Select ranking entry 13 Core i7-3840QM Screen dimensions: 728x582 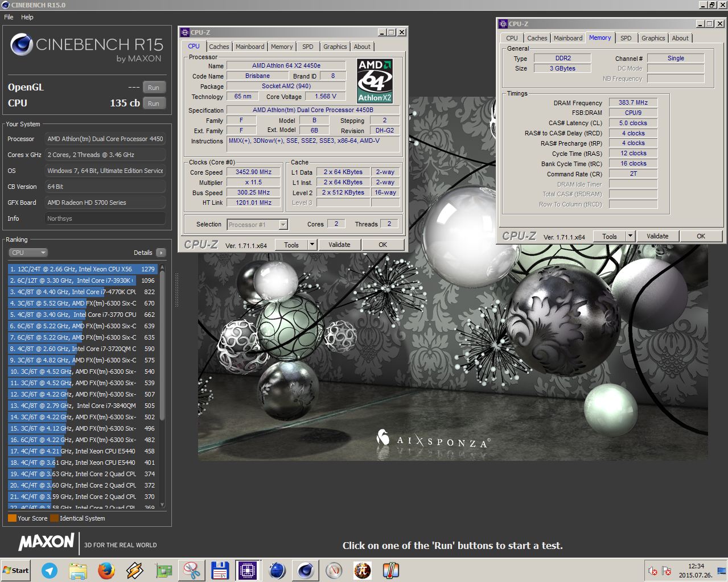click(83, 406)
